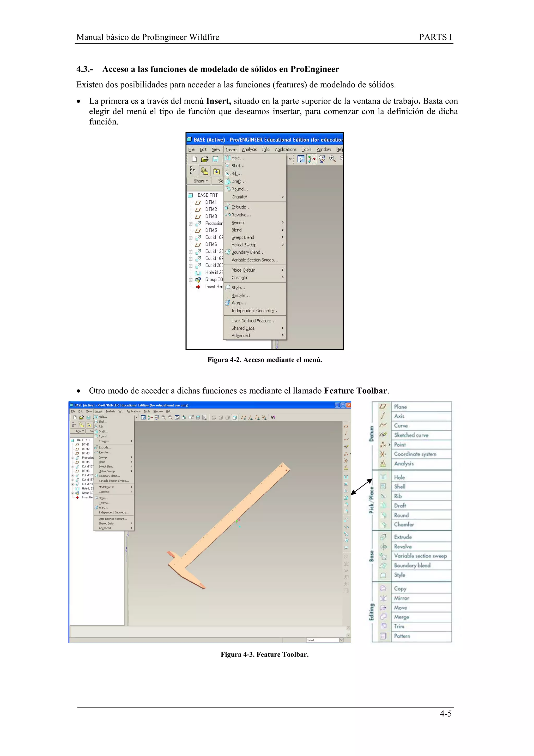
Task: Click the Boundary blend label in toolbar legend
Action: [x=412, y=565]
